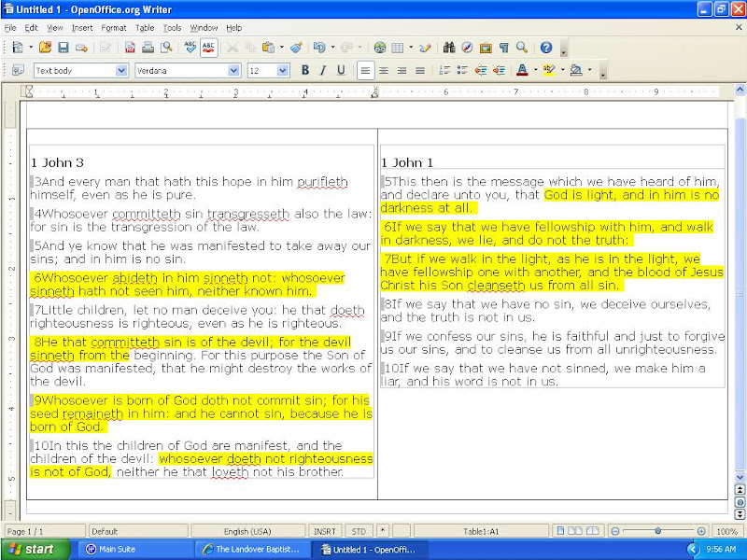
Task: Toggle Bold formatting
Action: pyautogui.click(x=305, y=70)
